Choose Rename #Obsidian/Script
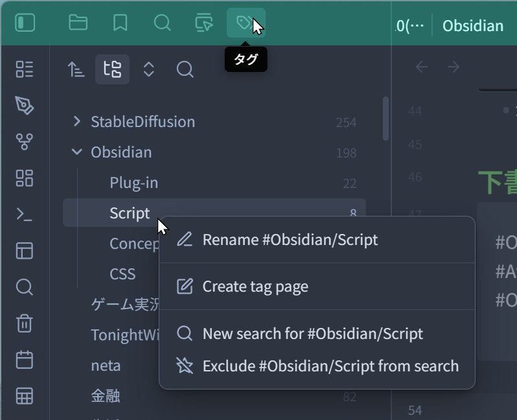 click(290, 240)
